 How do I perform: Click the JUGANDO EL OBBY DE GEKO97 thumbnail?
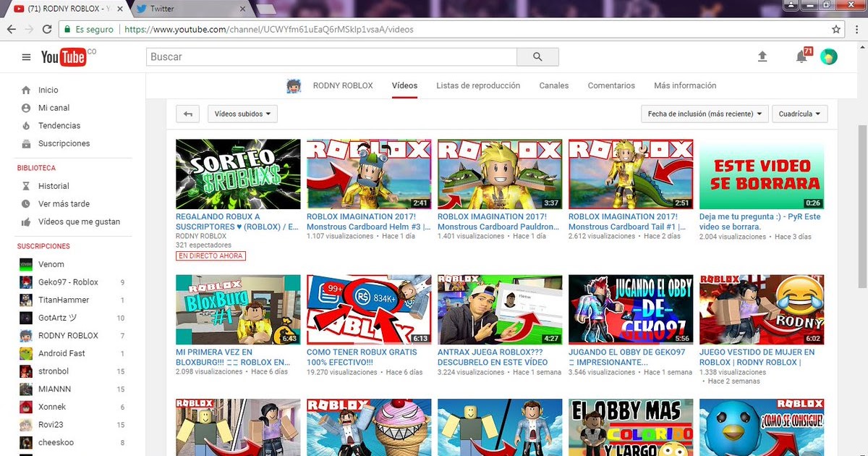631,309
